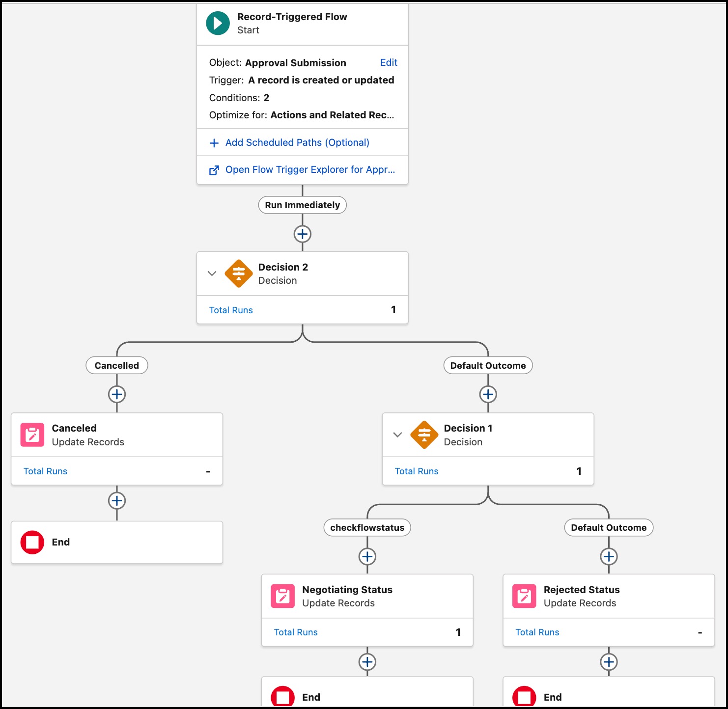728x709 pixels.
Task: Select the Decision 2 orange decision icon
Action: click(x=239, y=273)
